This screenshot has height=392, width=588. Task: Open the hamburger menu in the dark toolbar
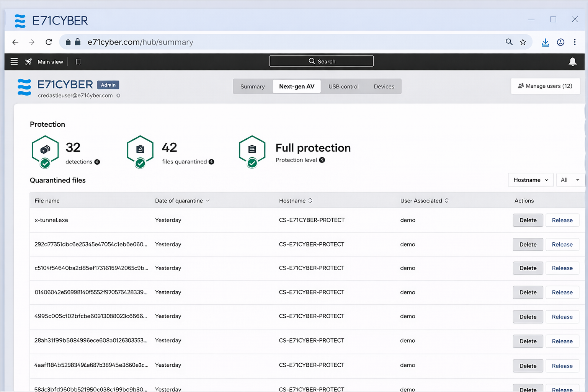(x=14, y=62)
